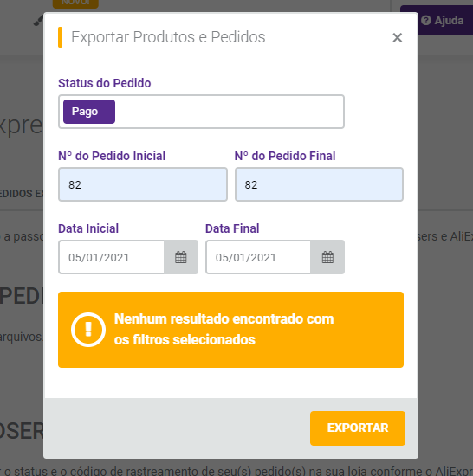Click the EXPORTAR button
Viewport: 473px width, 476px height.
(x=358, y=428)
